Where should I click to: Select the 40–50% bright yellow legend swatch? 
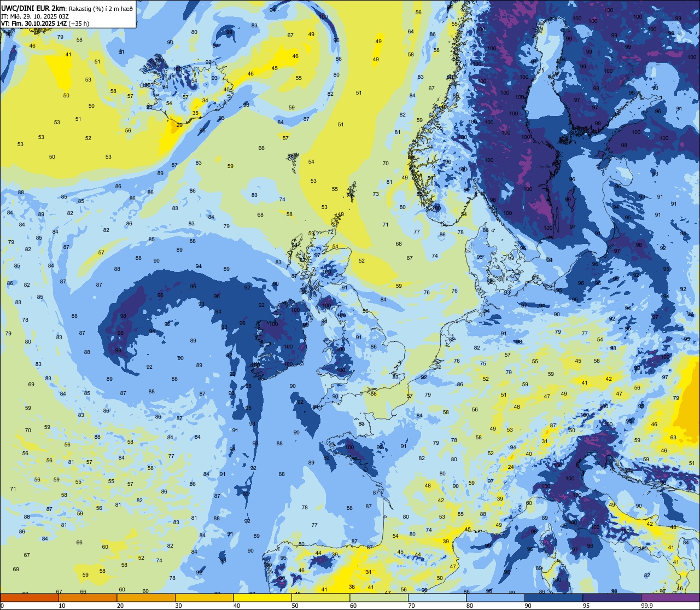tap(262, 598)
